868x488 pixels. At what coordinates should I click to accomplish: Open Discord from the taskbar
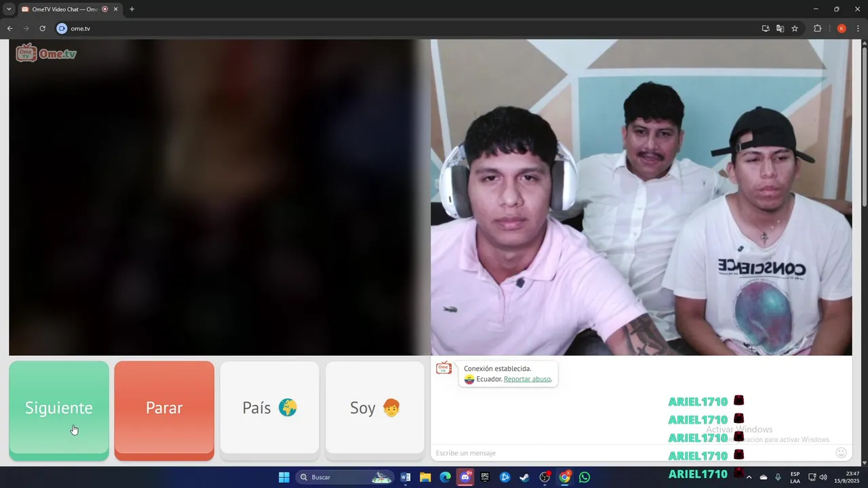click(x=465, y=477)
